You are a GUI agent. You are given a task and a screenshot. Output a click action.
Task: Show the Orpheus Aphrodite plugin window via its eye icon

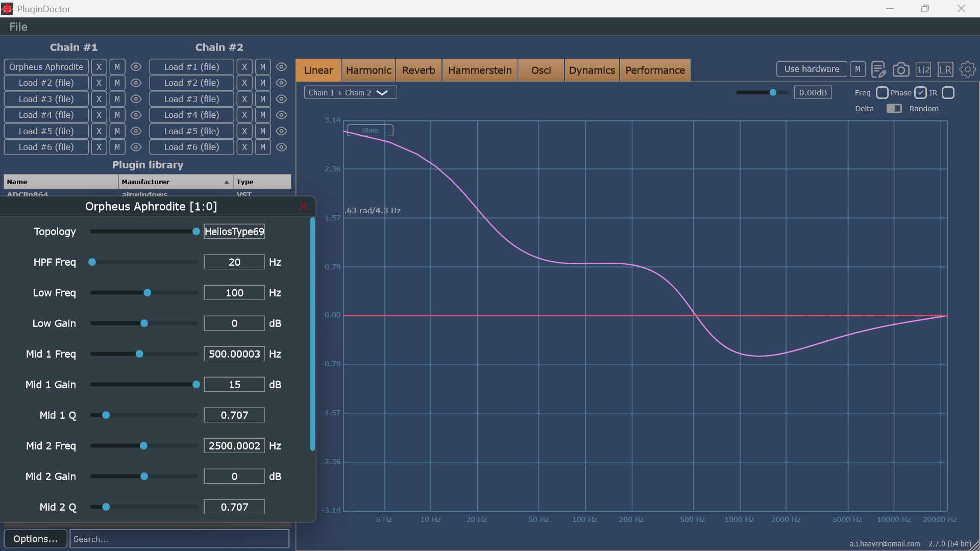pos(136,67)
